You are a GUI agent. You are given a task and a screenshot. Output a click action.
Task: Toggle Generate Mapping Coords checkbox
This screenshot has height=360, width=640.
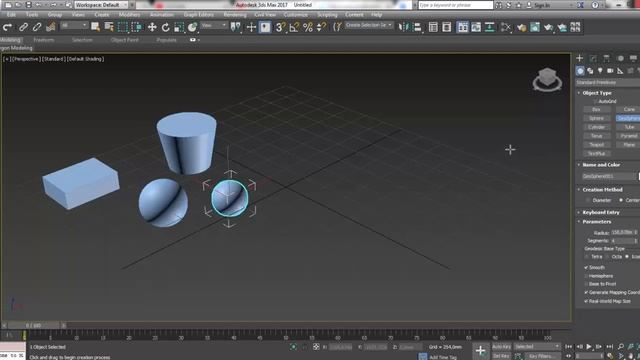[x=586, y=293]
